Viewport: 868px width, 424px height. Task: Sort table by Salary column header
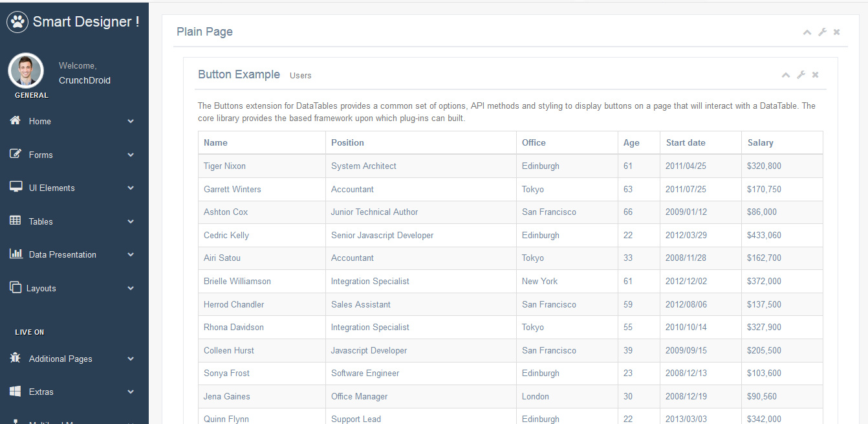(760, 142)
